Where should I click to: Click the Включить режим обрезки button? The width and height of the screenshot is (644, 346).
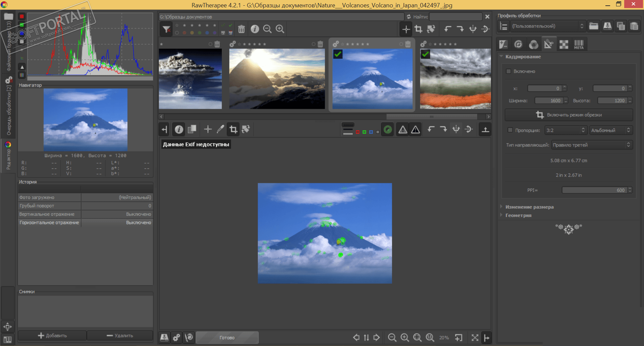tap(569, 115)
